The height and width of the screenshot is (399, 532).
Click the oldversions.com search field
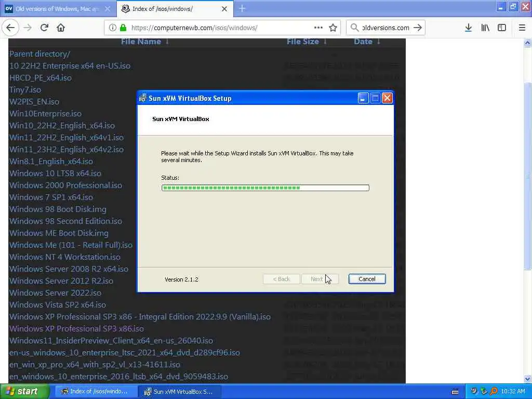(x=385, y=28)
